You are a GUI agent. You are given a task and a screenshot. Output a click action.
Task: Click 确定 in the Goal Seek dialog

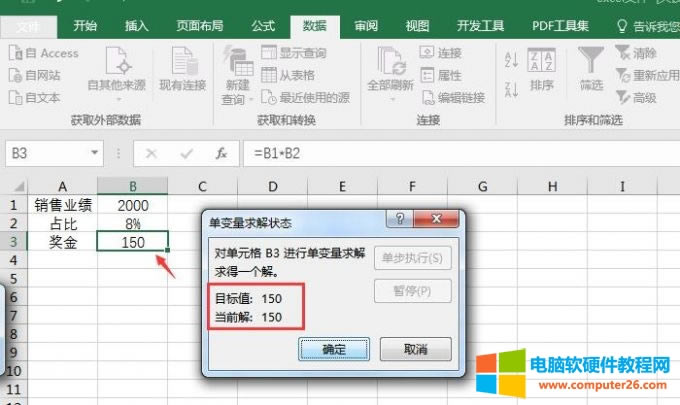click(334, 350)
